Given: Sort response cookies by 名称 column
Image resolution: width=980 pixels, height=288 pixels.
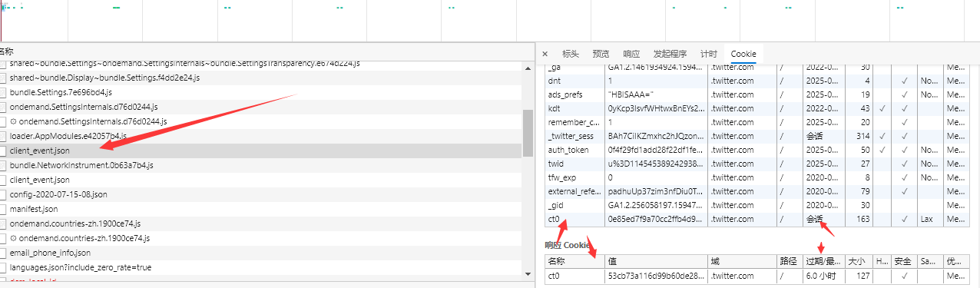Looking at the screenshot, I should pos(574,261).
